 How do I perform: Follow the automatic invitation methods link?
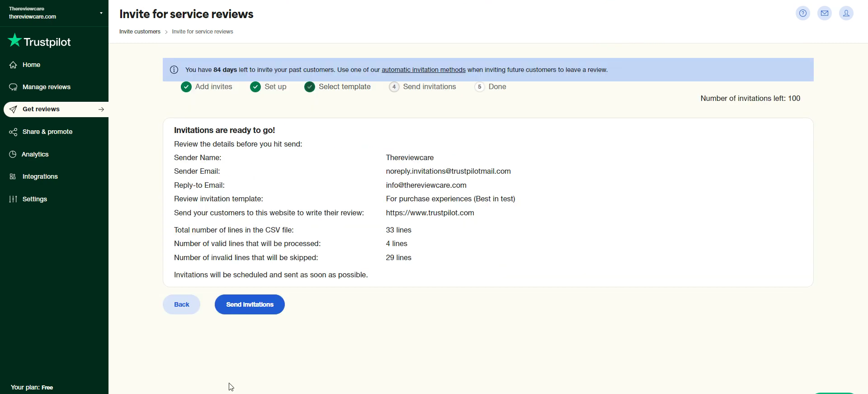424,70
